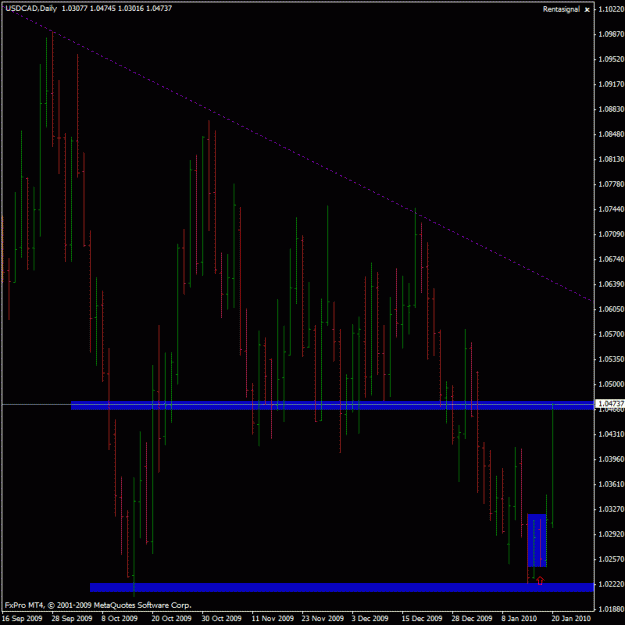Click the 1.03270 price scale label
Screen dimensions: 625x625
click(x=611, y=509)
